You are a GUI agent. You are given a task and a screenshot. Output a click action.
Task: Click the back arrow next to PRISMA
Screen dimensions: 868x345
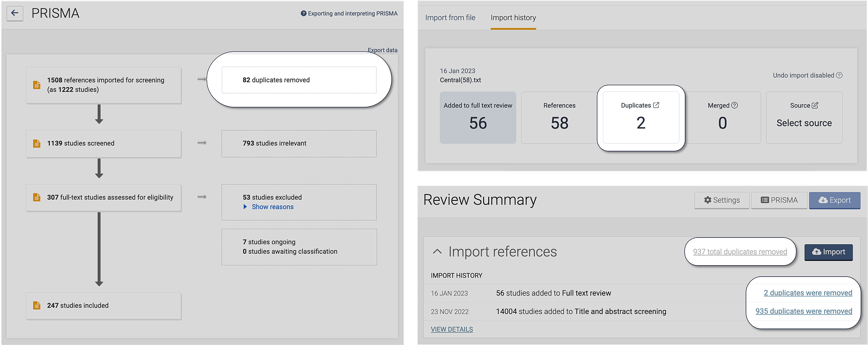click(x=15, y=13)
